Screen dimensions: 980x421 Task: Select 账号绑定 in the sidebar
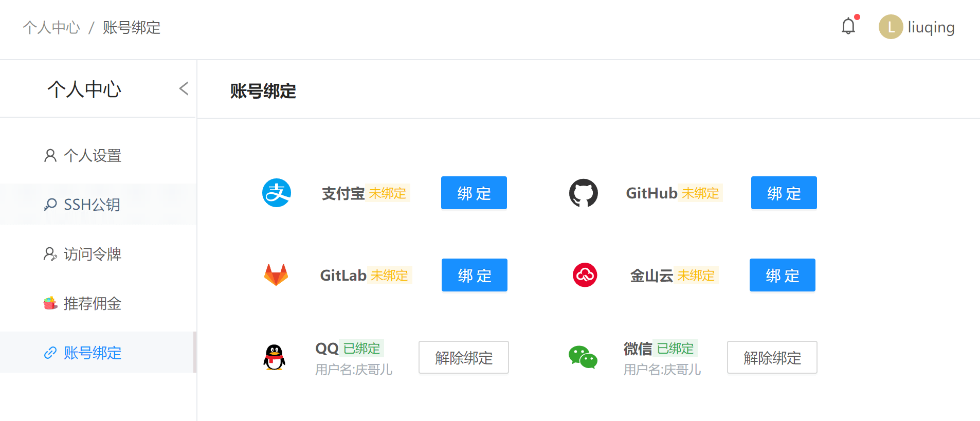[x=98, y=352]
